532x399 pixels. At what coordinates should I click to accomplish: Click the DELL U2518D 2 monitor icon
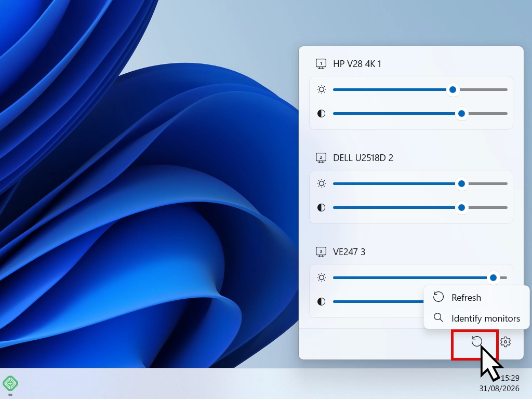click(x=321, y=158)
